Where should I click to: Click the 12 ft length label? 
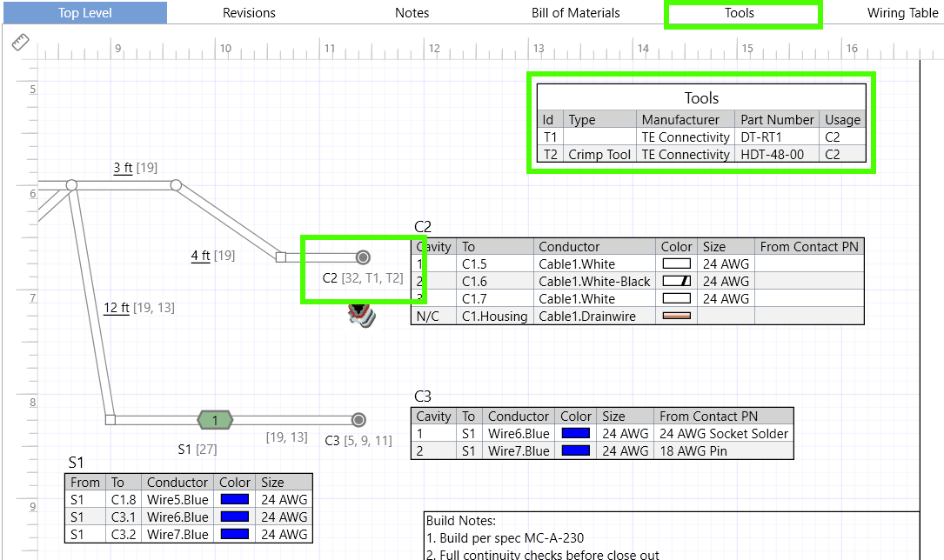(x=117, y=307)
